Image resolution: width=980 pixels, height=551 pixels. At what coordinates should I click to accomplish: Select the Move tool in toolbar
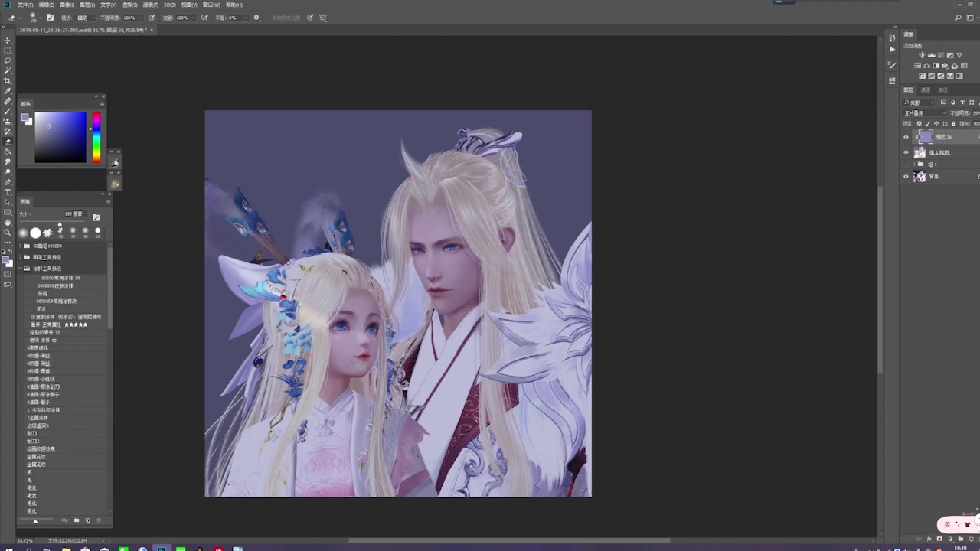(8, 41)
